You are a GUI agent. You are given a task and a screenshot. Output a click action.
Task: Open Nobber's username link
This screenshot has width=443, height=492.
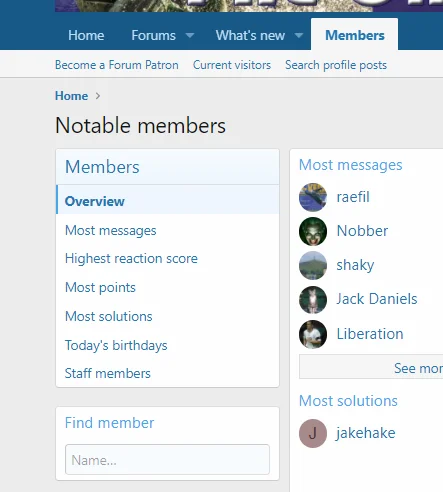click(x=362, y=231)
